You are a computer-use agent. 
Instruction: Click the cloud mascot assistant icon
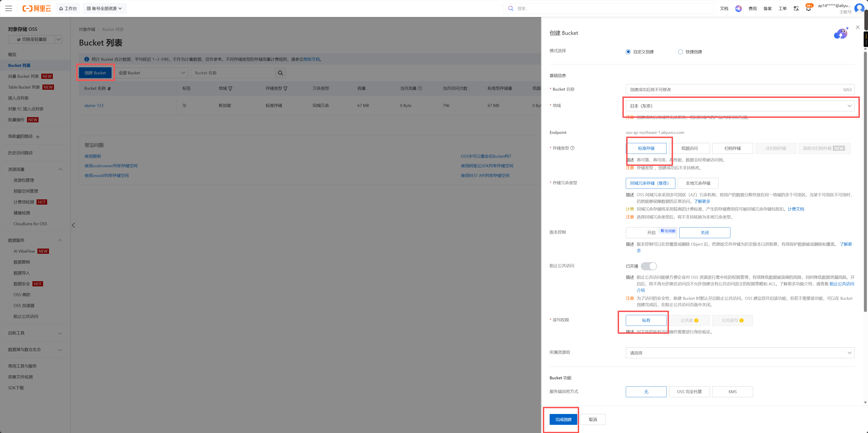click(841, 33)
